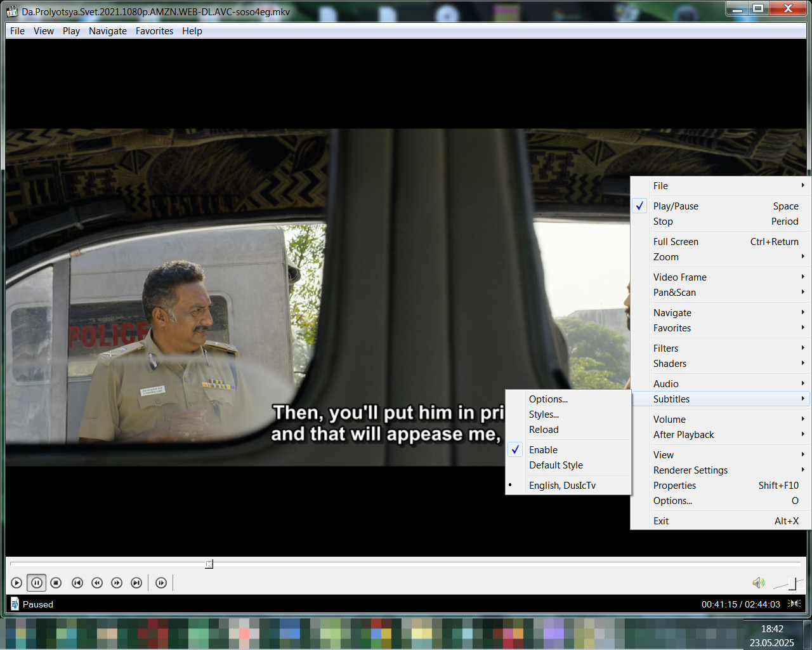Viewport: 812px width, 650px height.
Task: Choose Reload in the Subtitles submenu
Action: (544, 430)
